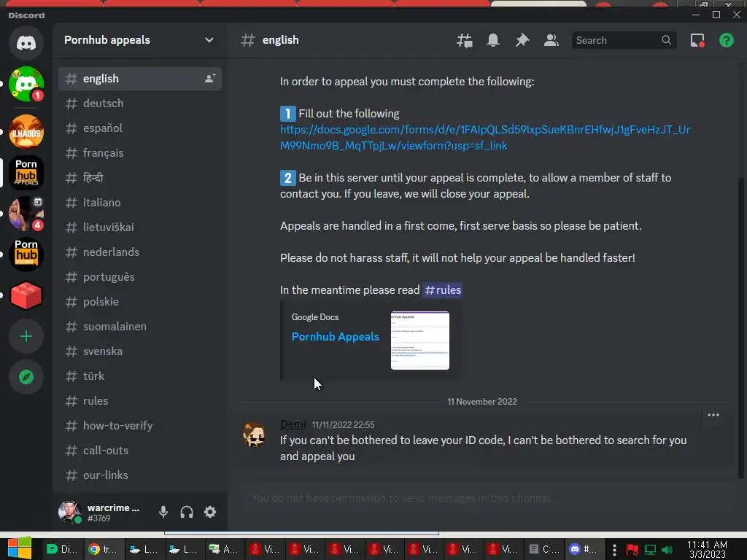747x560 pixels.
Task: Select the español channel
Action: click(139, 128)
